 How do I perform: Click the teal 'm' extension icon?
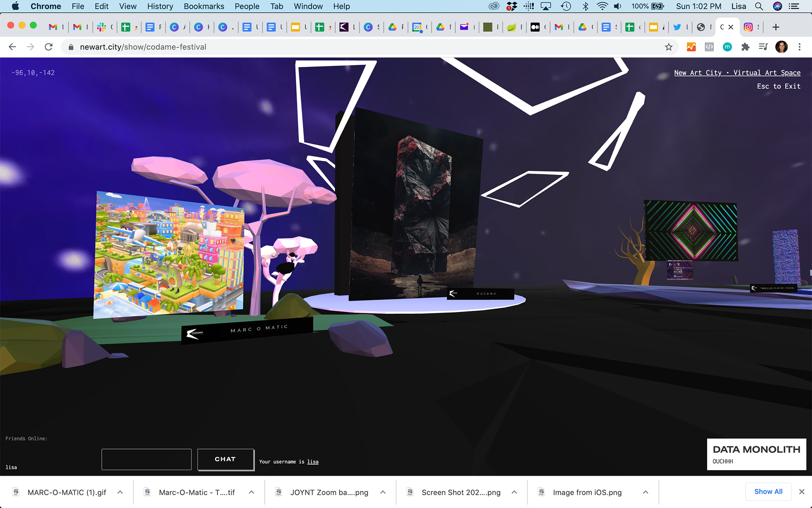[727, 47]
